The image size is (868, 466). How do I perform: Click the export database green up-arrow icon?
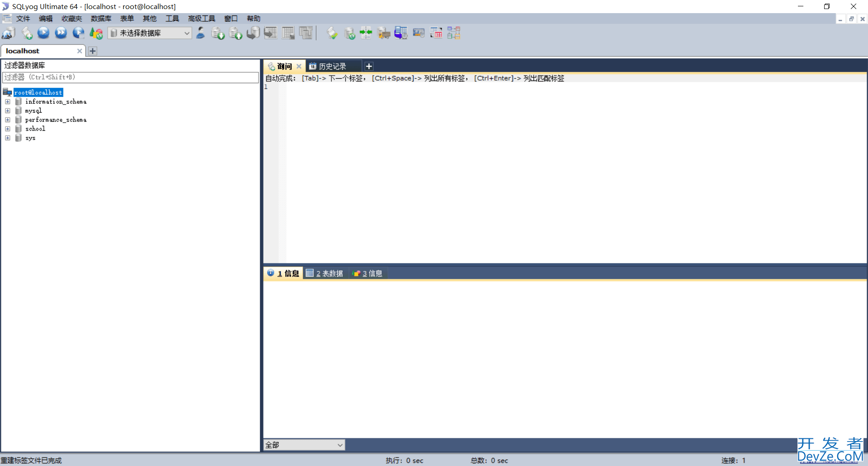[x=236, y=33]
